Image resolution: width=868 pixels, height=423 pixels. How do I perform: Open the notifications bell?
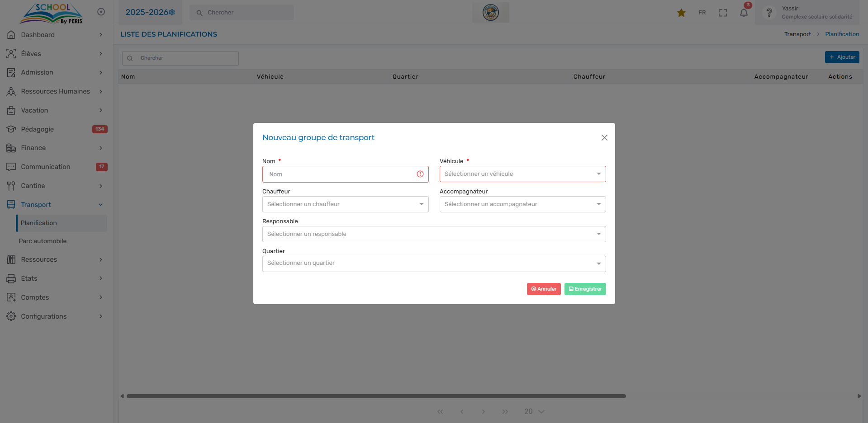(x=744, y=13)
